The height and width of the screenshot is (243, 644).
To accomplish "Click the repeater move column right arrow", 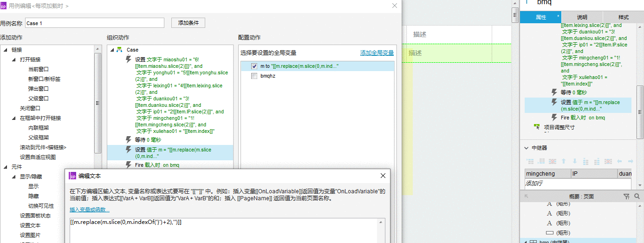I will tap(631, 161).
